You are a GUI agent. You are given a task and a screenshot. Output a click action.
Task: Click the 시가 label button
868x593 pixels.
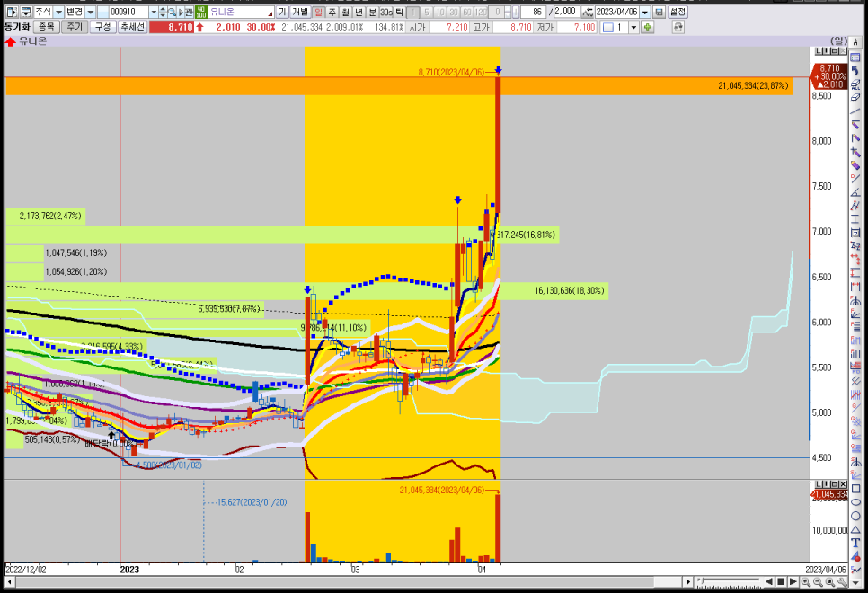pos(418,27)
